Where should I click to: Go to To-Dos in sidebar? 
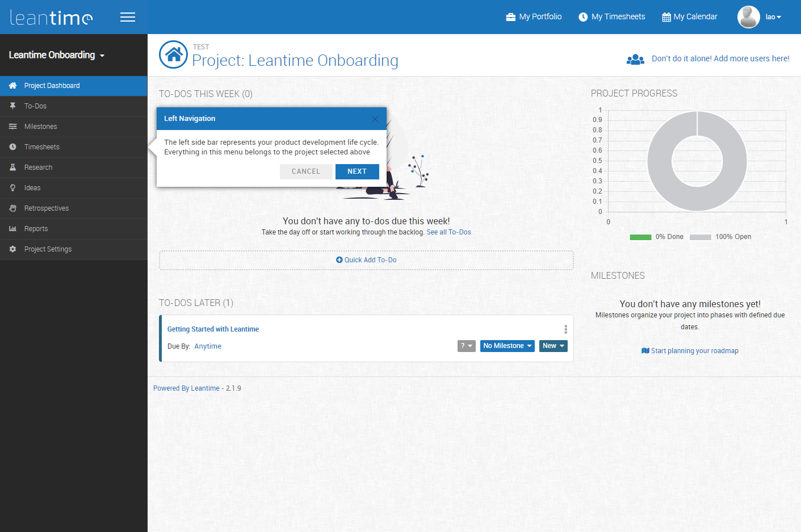coord(74,106)
